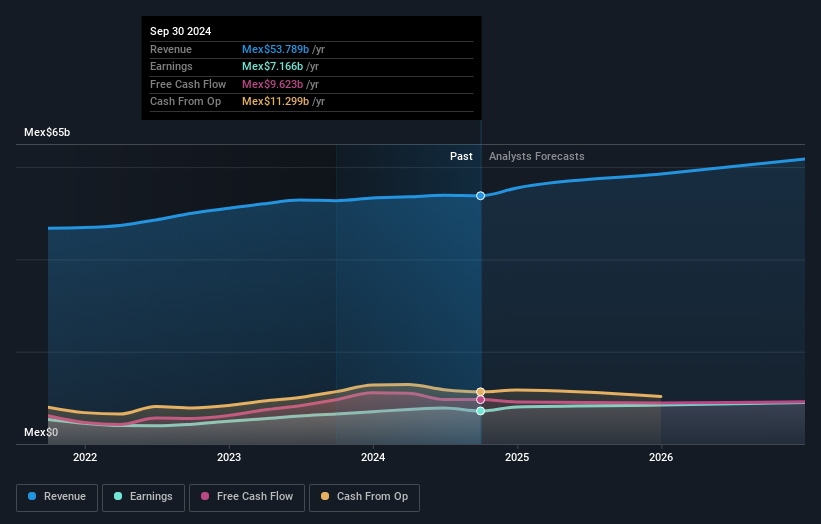Click the Mex$9.623b free cash flow value

(x=272, y=84)
